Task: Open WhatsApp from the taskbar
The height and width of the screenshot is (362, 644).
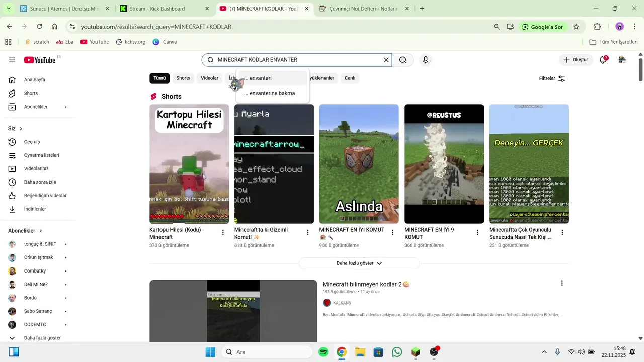Action: pos(397,352)
